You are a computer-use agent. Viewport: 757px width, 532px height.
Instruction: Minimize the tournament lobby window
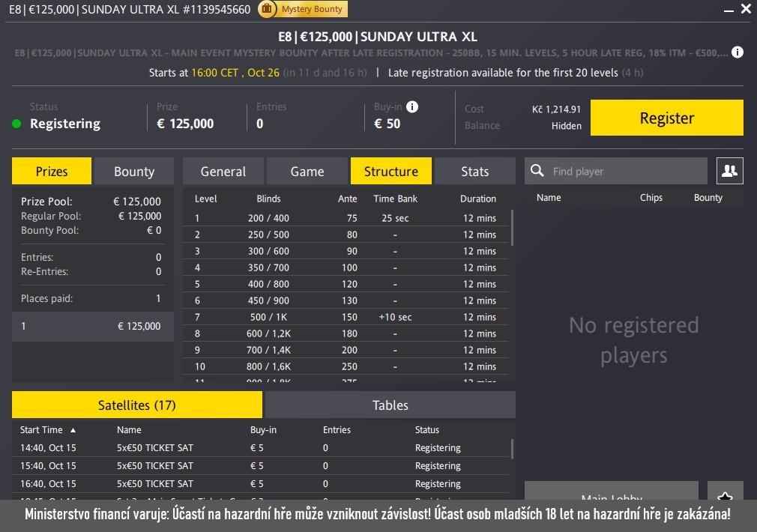point(725,10)
